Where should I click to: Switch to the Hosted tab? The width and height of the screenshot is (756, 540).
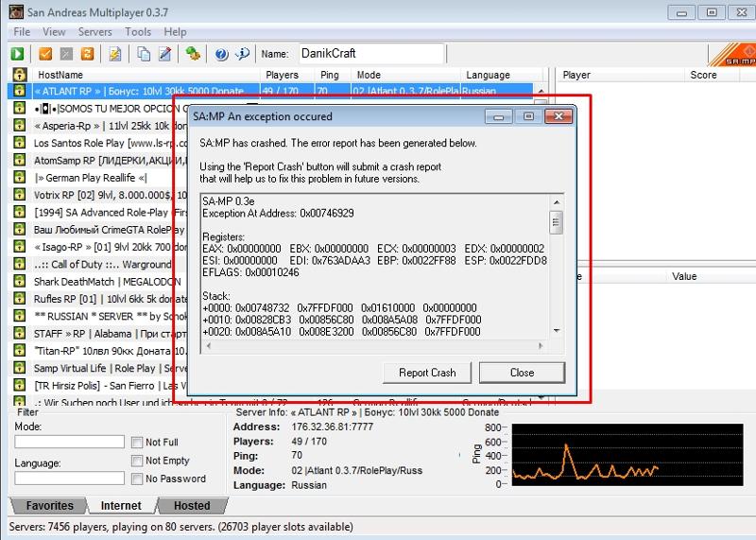192,506
